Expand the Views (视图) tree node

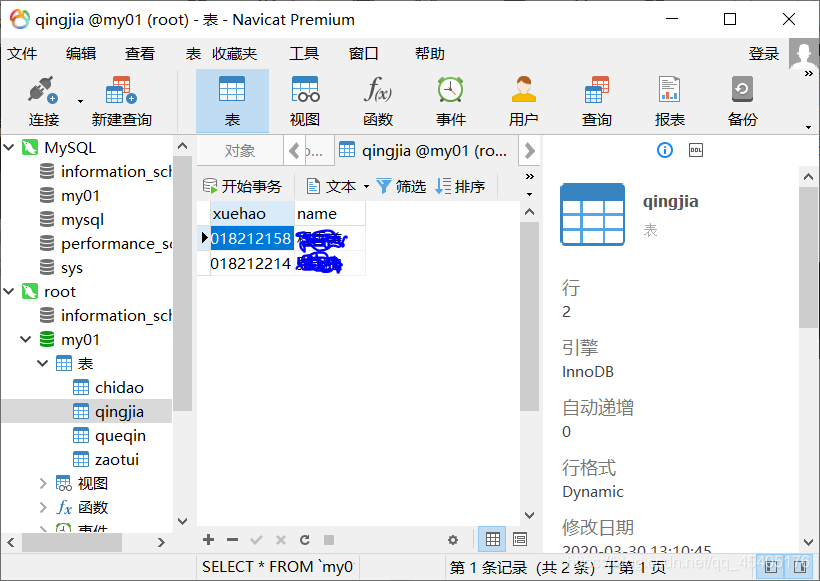43,483
